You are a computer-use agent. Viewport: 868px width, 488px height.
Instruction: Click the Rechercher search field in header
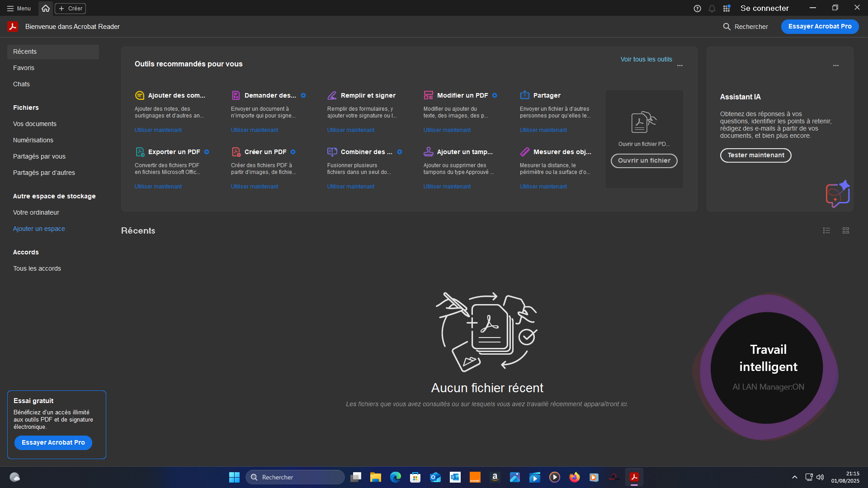745,27
